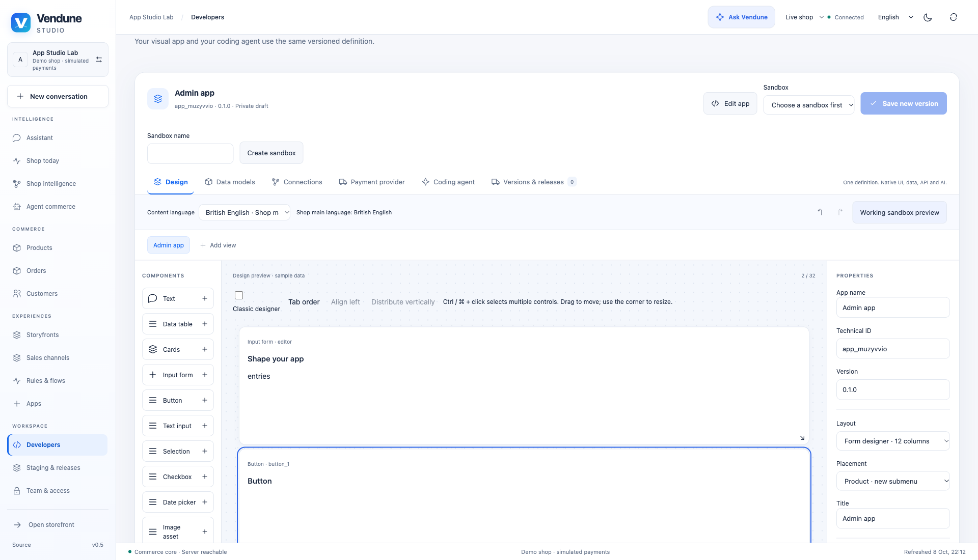
Task: Click the Technical ID input field
Action: [x=893, y=349]
